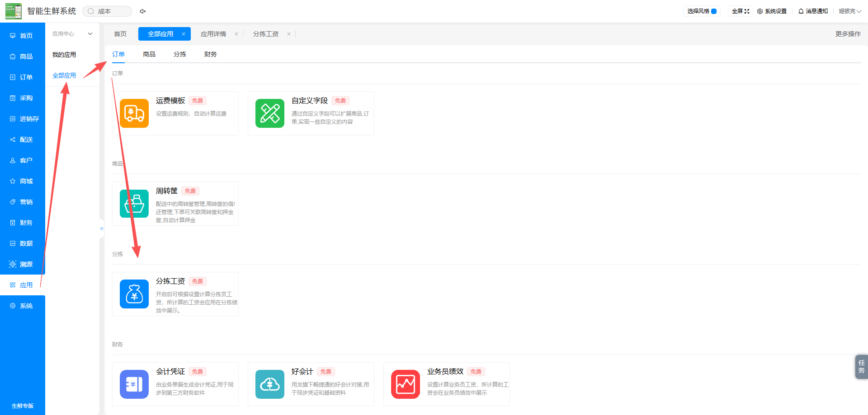
Task: Switch to the 应用详情 page tab
Action: point(213,34)
